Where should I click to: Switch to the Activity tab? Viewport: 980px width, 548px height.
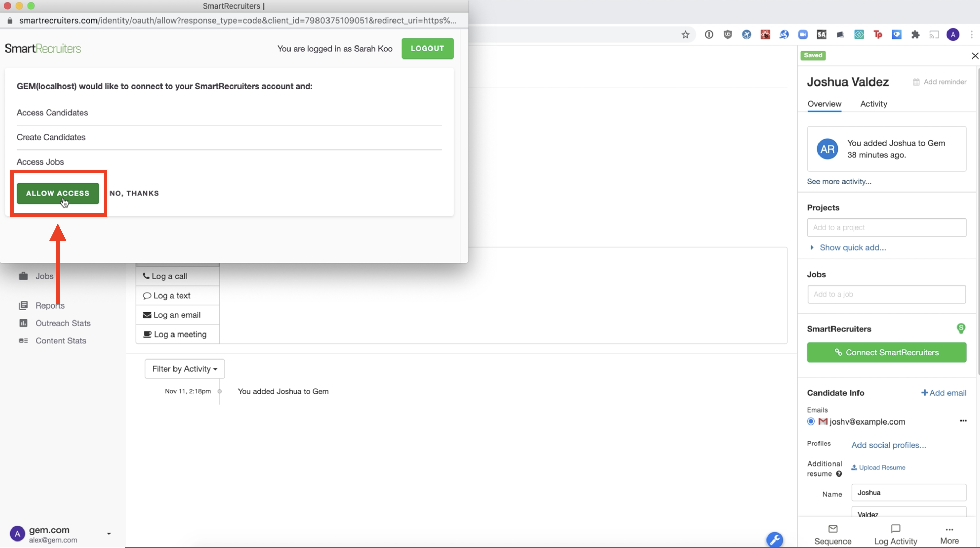874,104
